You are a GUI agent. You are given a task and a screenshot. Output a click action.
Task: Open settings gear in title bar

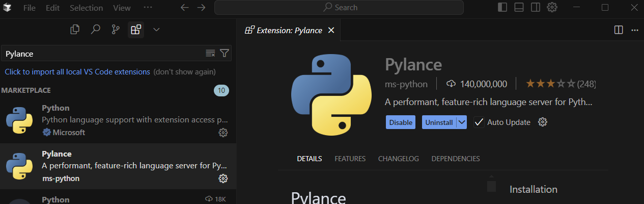click(552, 8)
